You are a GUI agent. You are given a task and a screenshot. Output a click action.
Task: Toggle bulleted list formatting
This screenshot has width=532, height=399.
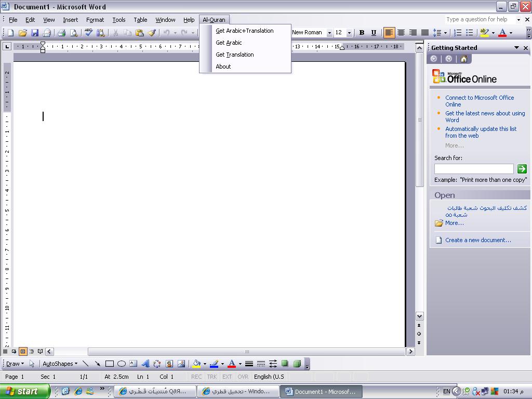click(x=470, y=33)
